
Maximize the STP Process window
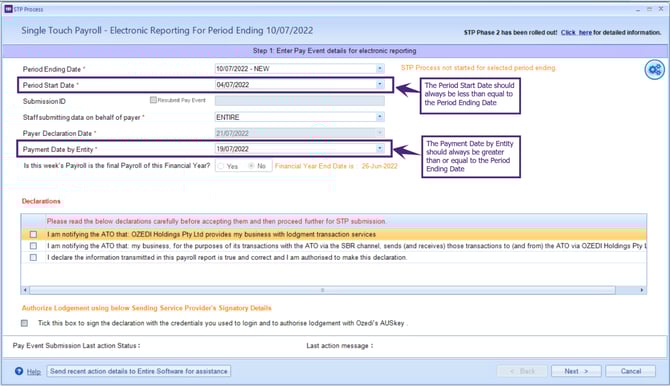649,9
